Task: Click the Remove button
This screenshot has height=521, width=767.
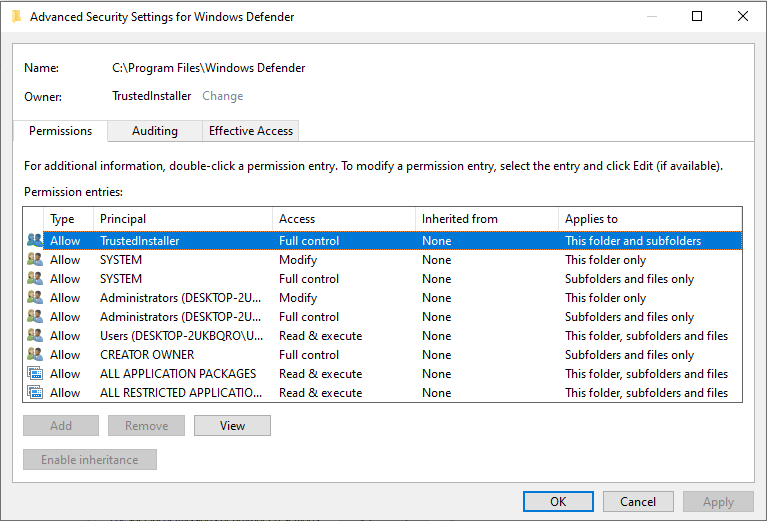Action: pyautogui.click(x=146, y=426)
